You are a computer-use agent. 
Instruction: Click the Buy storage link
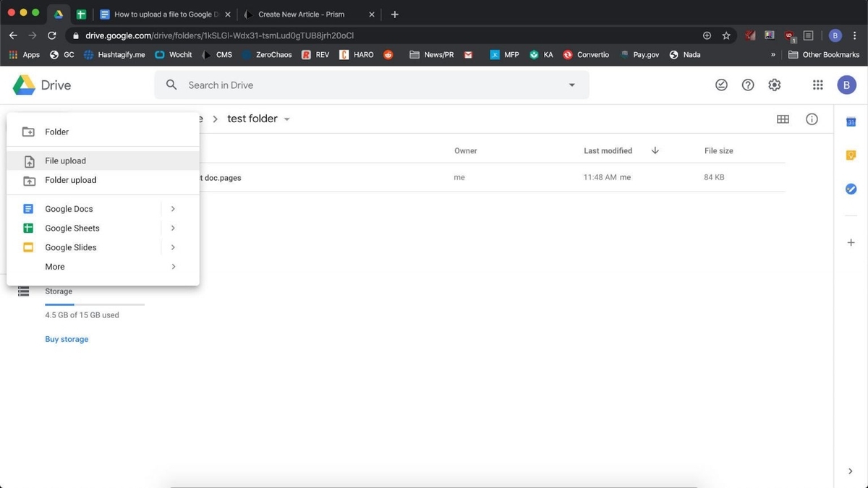click(x=67, y=338)
